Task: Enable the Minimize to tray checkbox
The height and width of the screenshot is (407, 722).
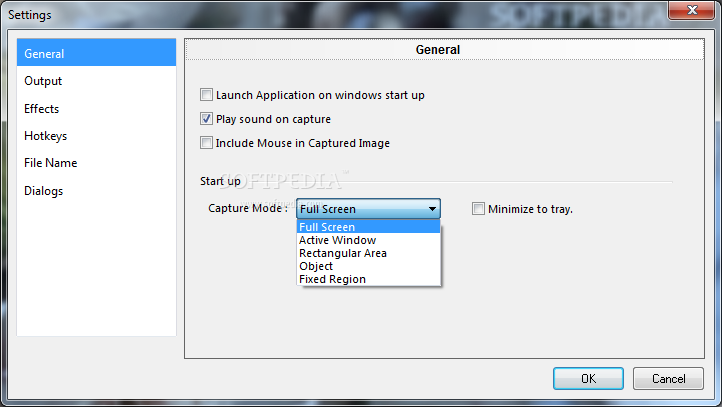Action: coord(478,209)
